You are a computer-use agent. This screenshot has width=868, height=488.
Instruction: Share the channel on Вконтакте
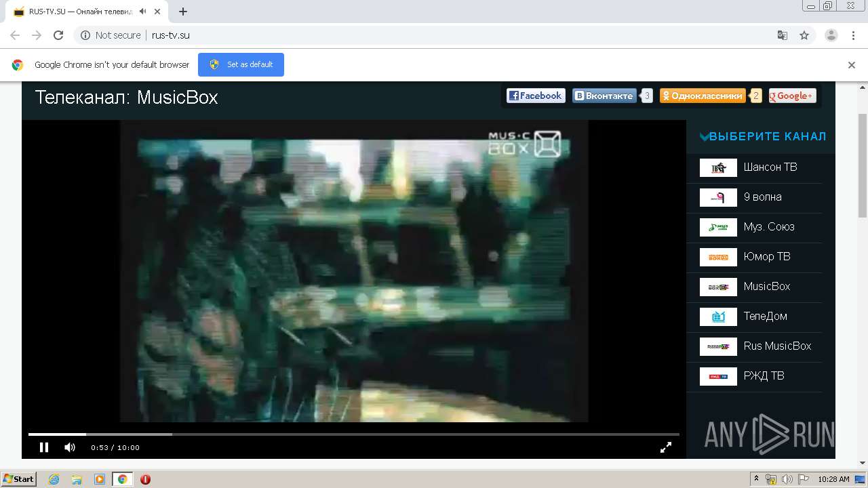click(x=604, y=96)
